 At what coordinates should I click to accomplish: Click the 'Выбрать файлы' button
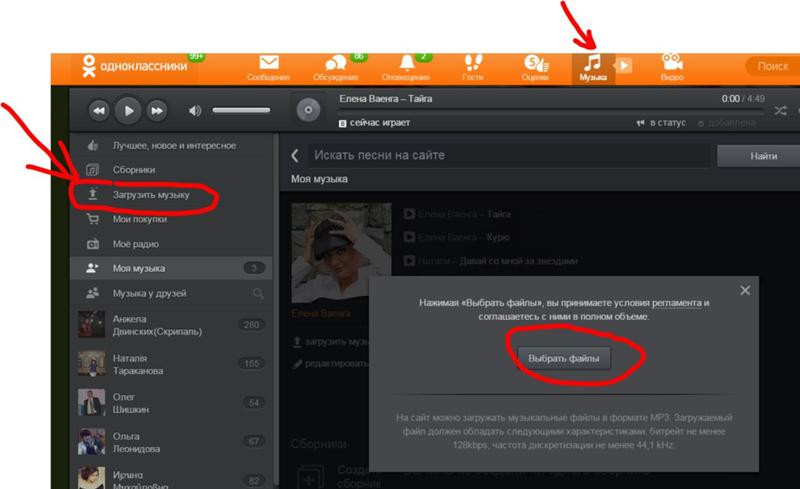pyautogui.click(x=564, y=358)
